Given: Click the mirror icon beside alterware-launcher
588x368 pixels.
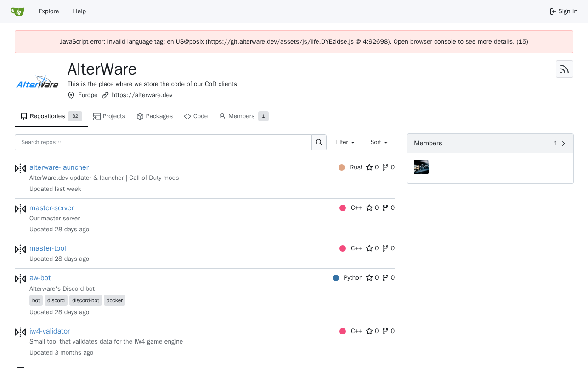Looking at the screenshot, I should 20,168.
